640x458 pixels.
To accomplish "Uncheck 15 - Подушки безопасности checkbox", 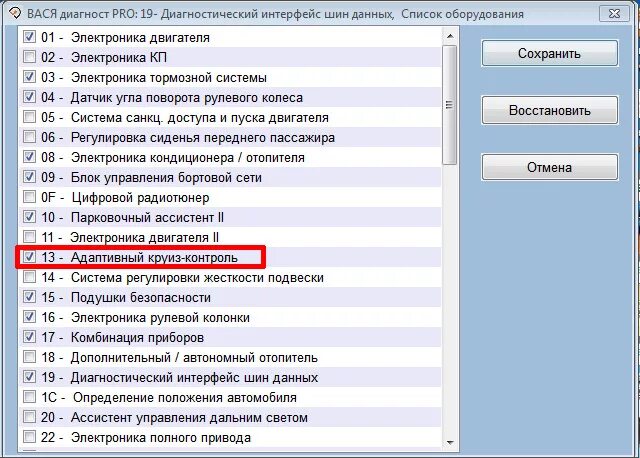I will 29,296.
